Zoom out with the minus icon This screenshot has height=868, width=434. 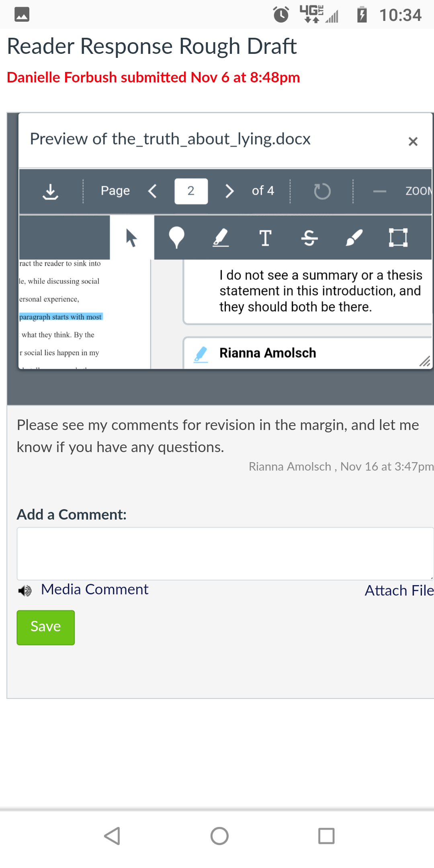[x=379, y=191]
